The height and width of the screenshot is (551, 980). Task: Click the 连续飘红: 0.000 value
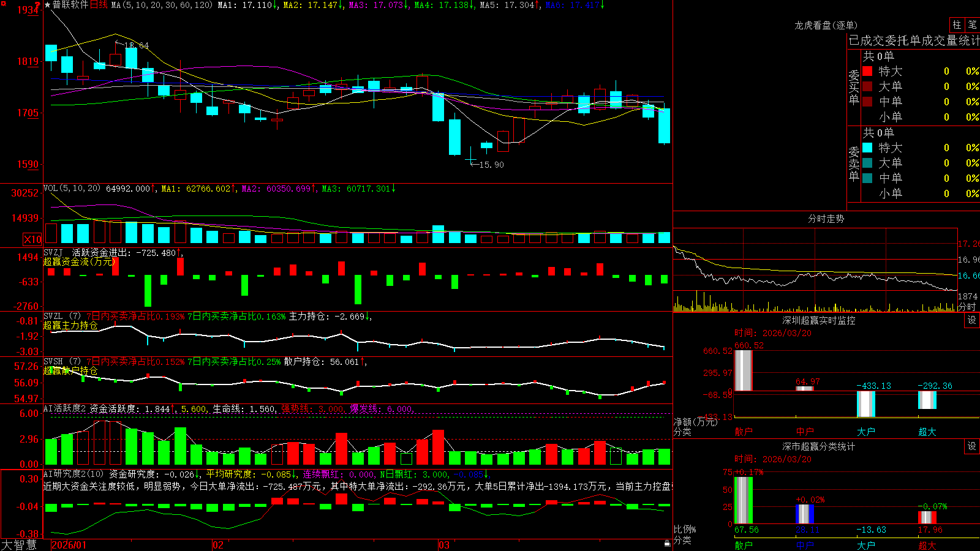pyautogui.click(x=339, y=474)
